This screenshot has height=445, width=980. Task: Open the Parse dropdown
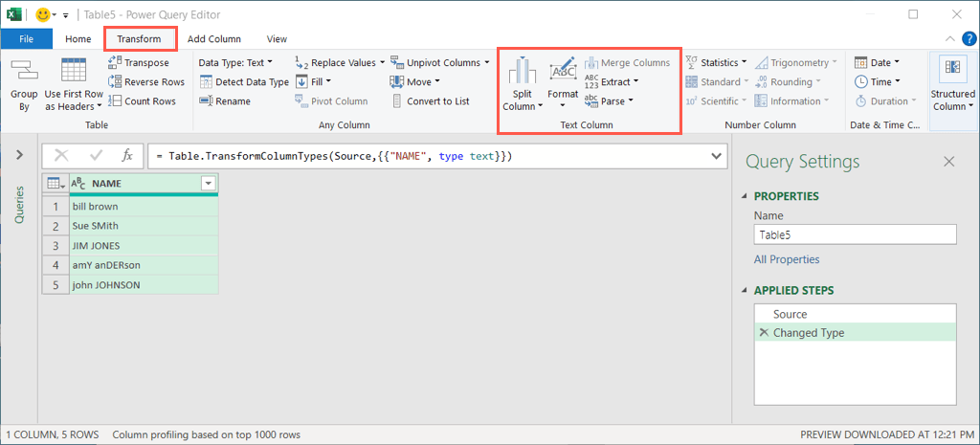610,101
